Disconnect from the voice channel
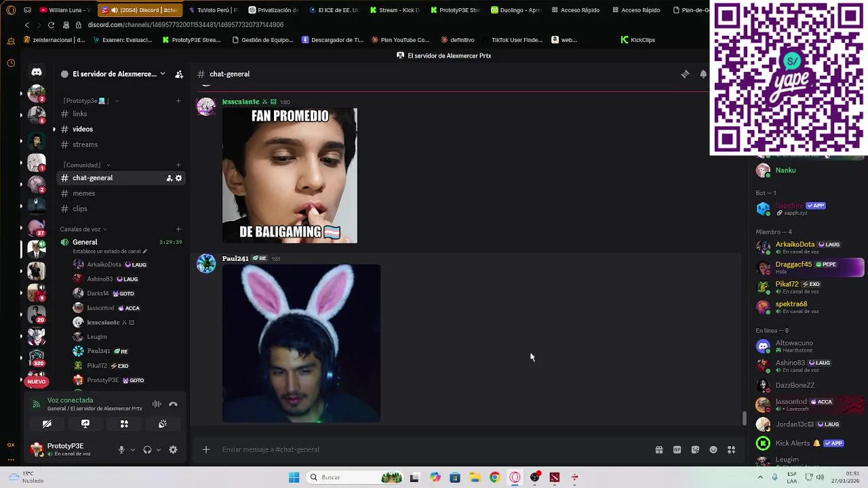Image resolution: width=868 pixels, height=488 pixels. [x=173, y=404]
